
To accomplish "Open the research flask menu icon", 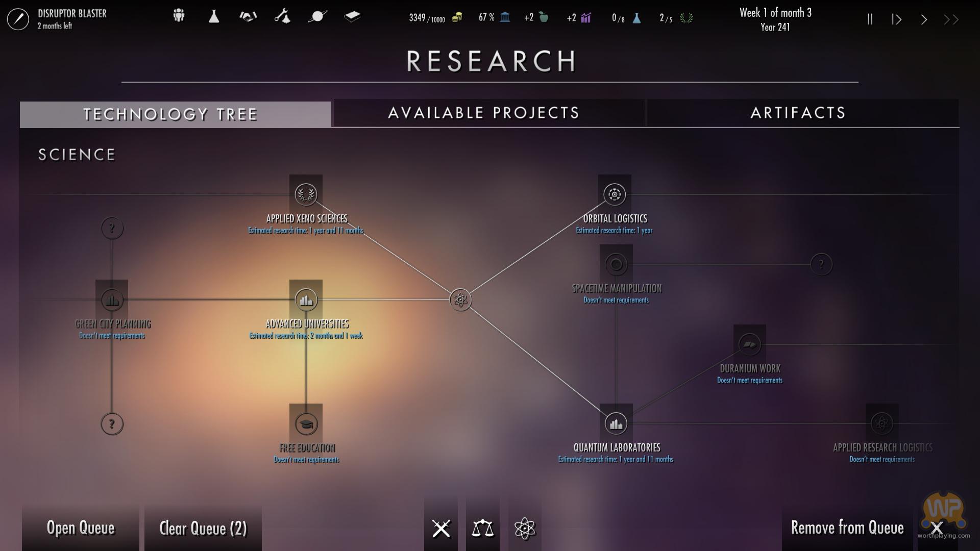I will (213, 16).
